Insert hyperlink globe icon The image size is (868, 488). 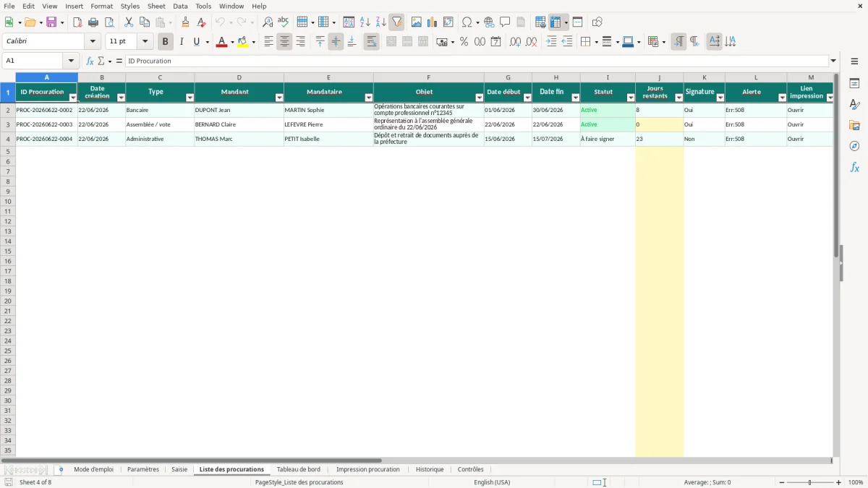489,22
